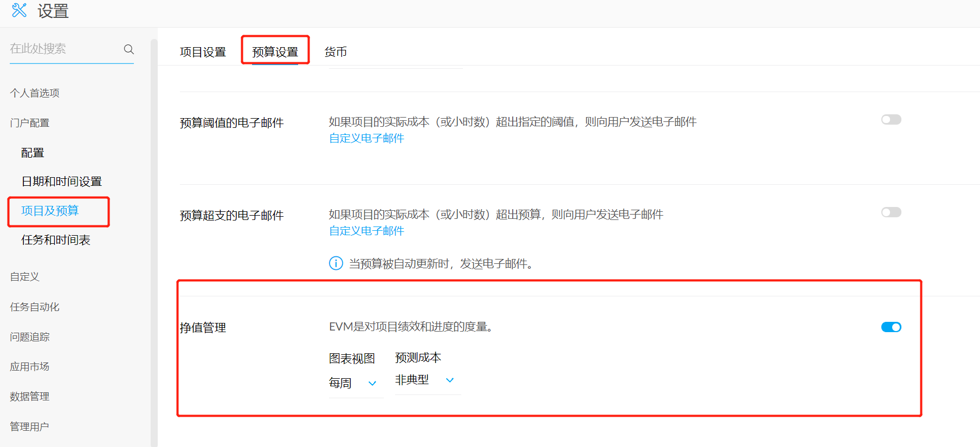Viewport: 980px width, 447px height.
Task: Select 任务和时间表 in the sidebar
Action: pos(55,240)
